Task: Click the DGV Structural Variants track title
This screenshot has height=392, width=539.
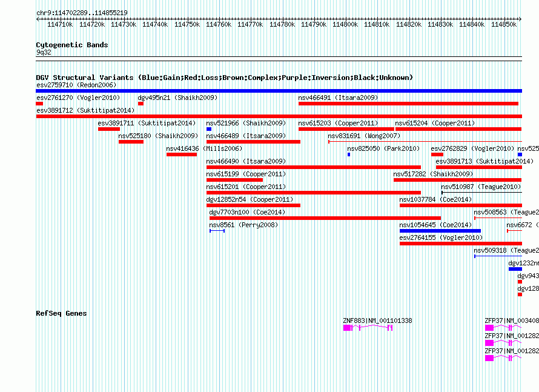Action: coord(225,78)
